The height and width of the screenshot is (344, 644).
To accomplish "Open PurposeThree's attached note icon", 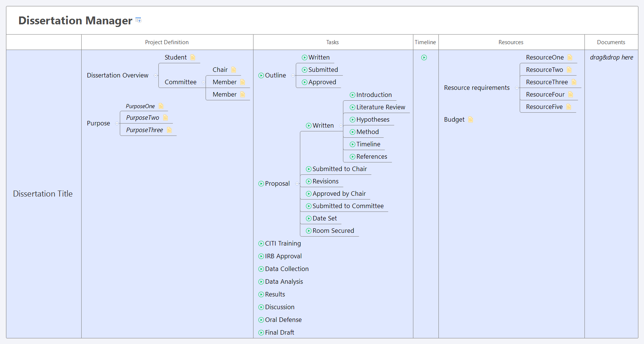I will (169, 130).
